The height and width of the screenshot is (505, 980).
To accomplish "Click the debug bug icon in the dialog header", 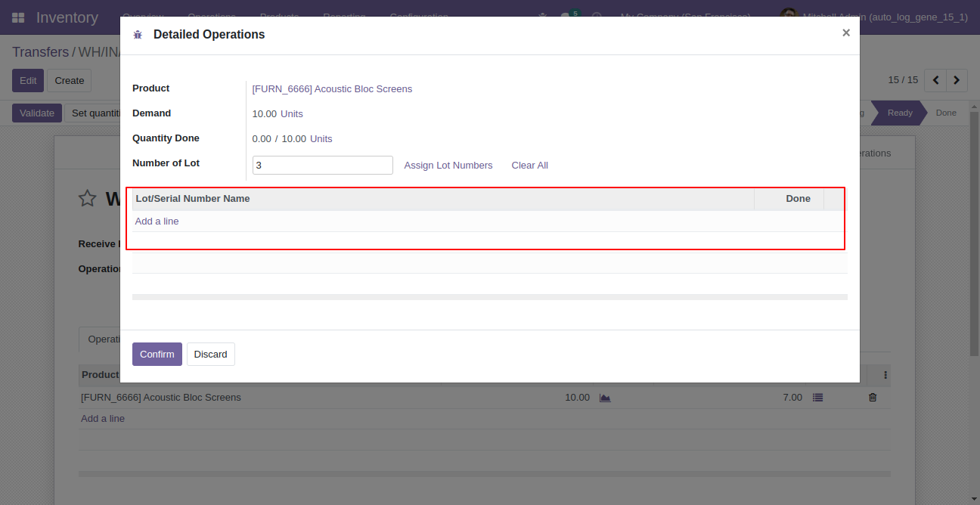I will 138,35.
